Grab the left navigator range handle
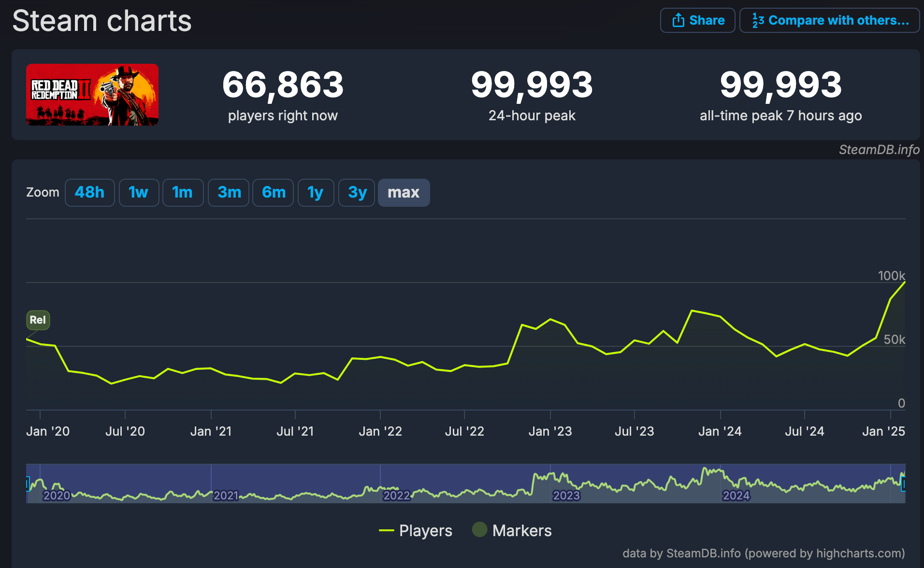Image resolution: width=924 pixels, height=568 pixels. [28, 483]
